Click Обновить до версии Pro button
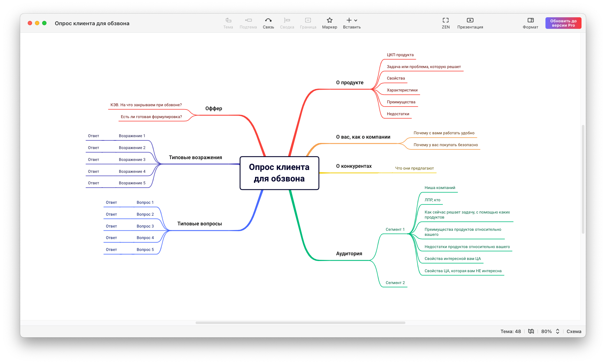The width and height of the screenshot is (606, 364). [563, 23]
